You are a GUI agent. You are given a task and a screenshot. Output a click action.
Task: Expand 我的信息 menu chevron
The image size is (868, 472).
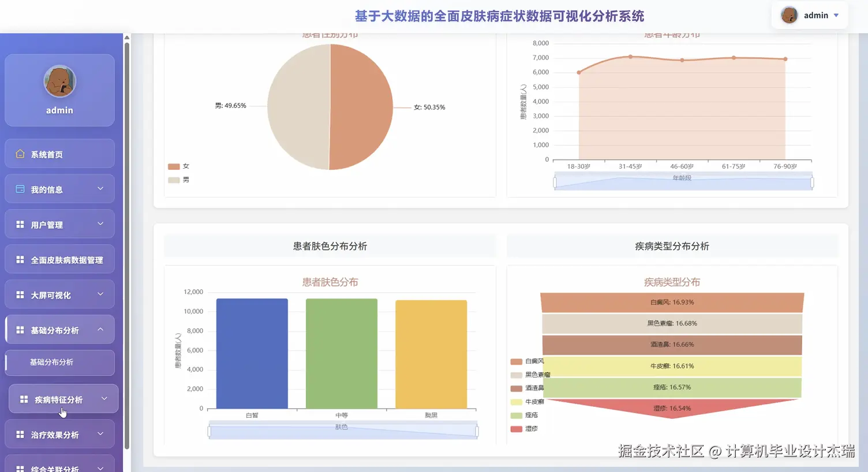(100, 188)
